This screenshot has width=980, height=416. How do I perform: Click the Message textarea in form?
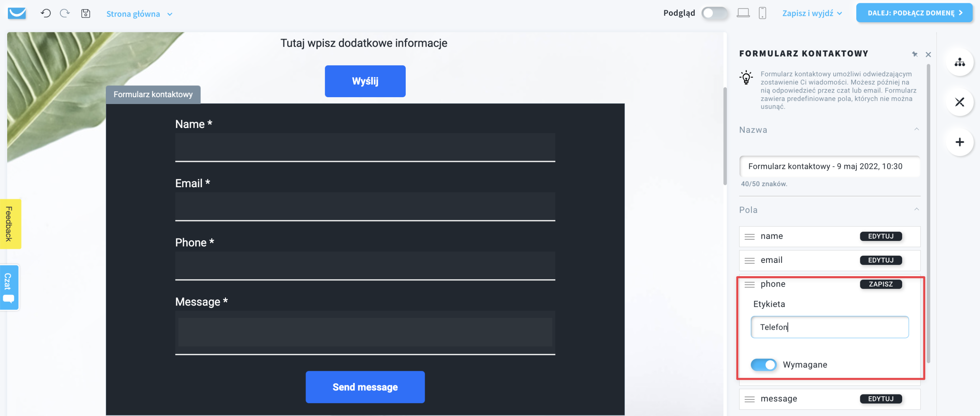(365, 333)
